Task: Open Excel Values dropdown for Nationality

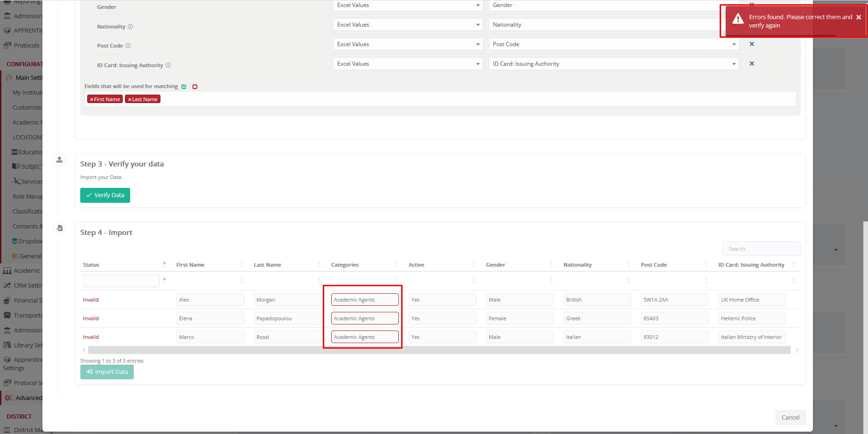Action: 408,25
